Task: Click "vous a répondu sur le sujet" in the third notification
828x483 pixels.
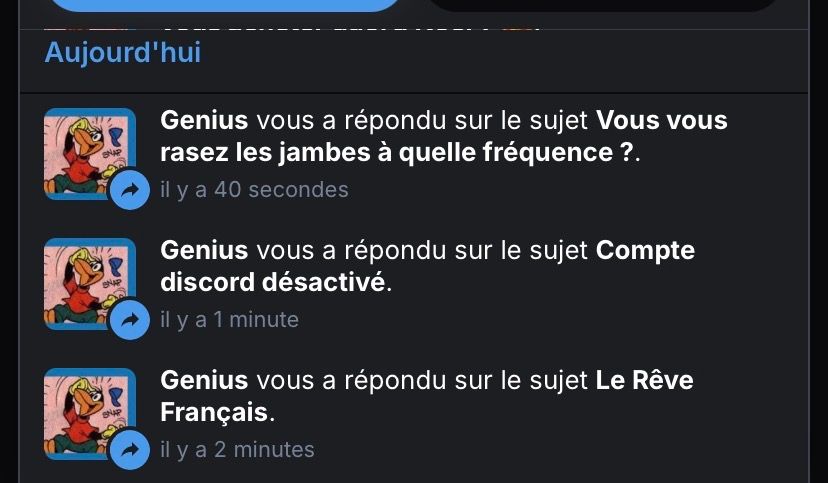Action: coord(422,380)
